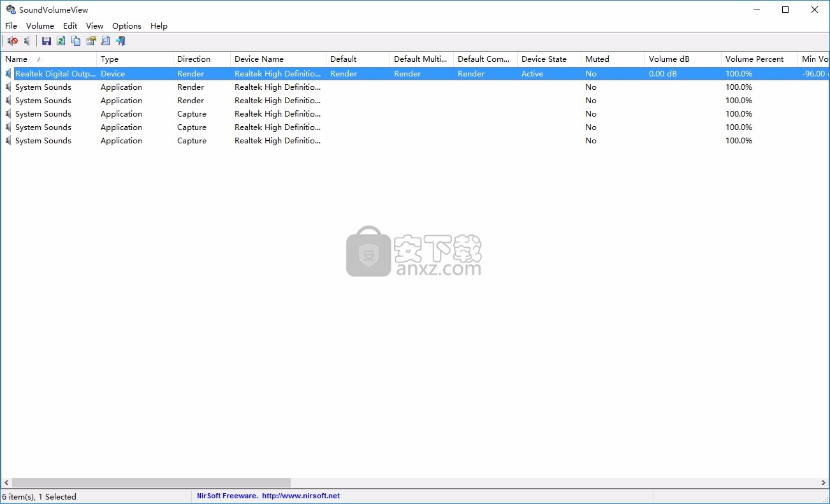Save selected items with the floppy icon
Viewport: 830px width, 504px height.
click(47, 41)
